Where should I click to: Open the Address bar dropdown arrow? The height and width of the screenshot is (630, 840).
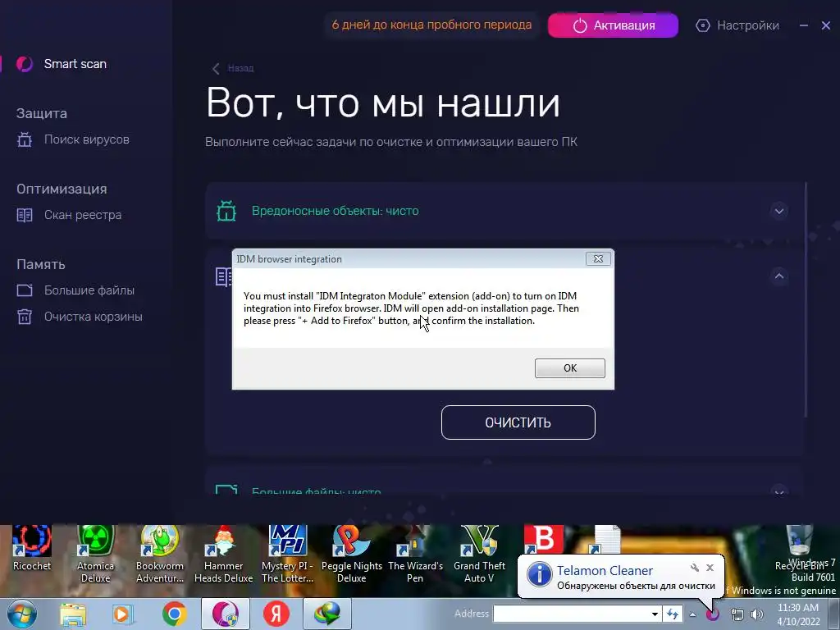click(x=655, y=614)
